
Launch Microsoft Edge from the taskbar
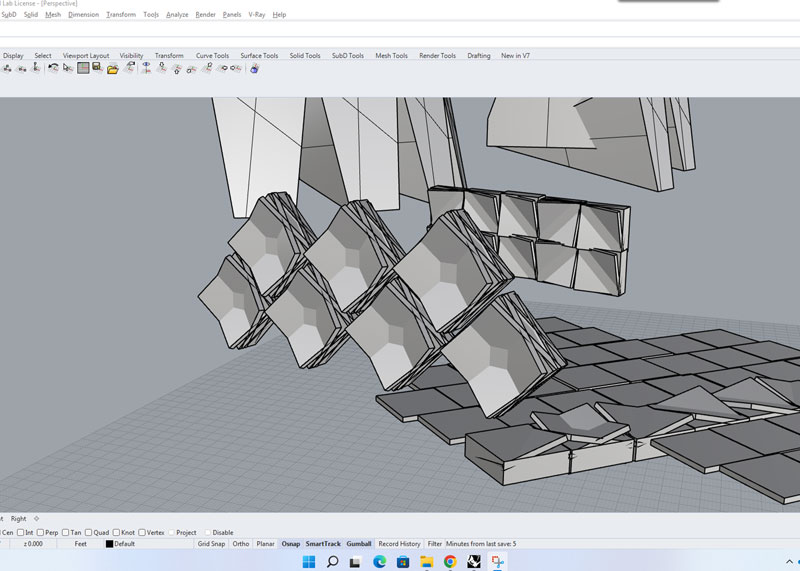(x=379, y=562)
